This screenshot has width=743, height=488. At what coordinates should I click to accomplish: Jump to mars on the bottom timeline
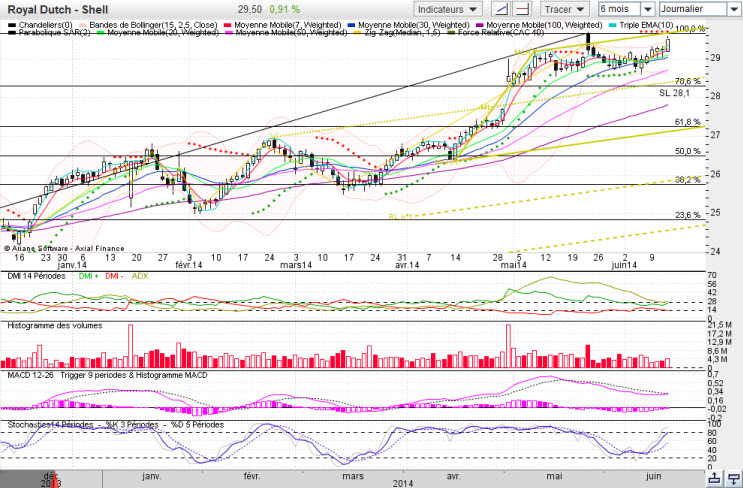click(353, 476)
